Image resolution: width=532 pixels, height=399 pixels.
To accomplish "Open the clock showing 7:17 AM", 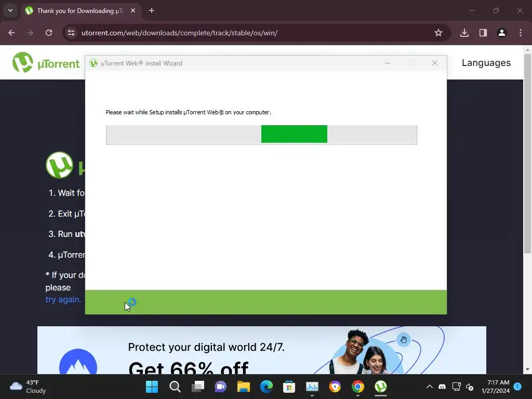I will (495, 387).
